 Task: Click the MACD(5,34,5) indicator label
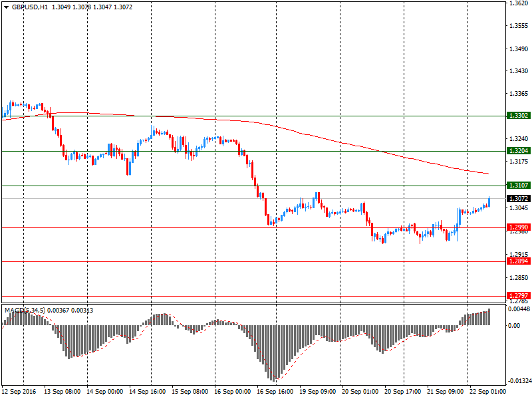(x=25, y=311)
